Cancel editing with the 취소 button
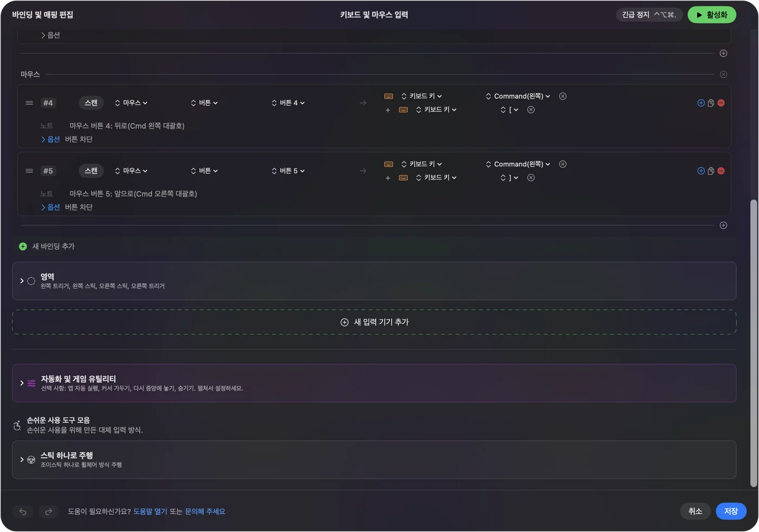Screen dimensions: 759x532 click(695, 511)
